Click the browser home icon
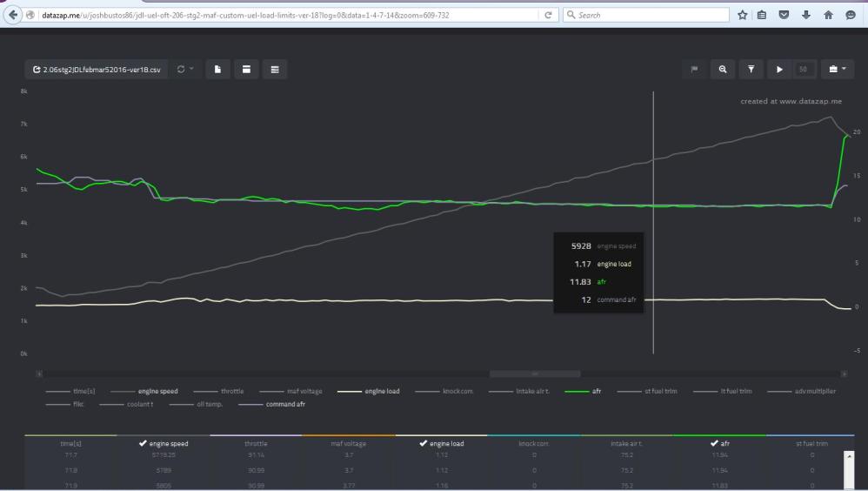Screen dimensions: 868x491 [828, 15]
